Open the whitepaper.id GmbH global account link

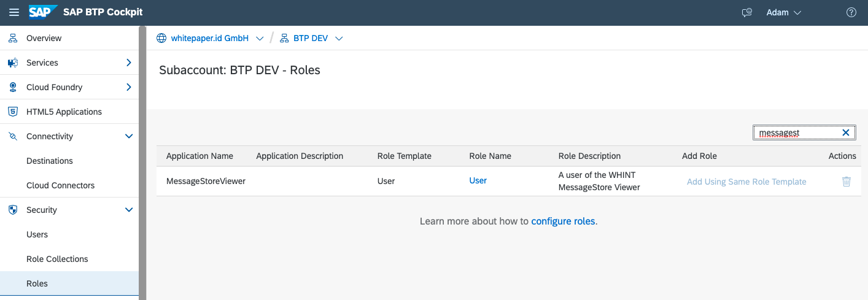pos(210,38)
